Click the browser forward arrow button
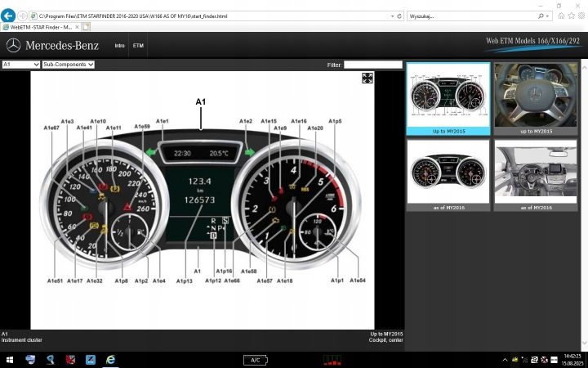Screen dimensions: 588x368 click(x=22, y=16)
